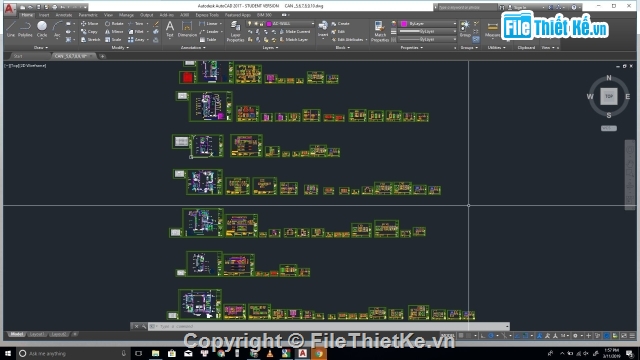This screenshot has height=360, width=640.
Task: Activate the Copy command
Action: point(89,31)
